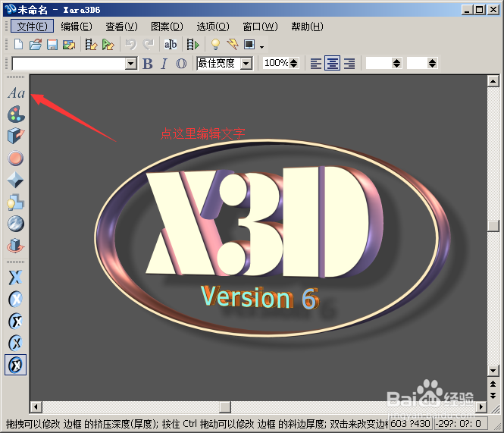Click the export image icon
Viewport: 504px width, 433px height.
pos(69,44)
